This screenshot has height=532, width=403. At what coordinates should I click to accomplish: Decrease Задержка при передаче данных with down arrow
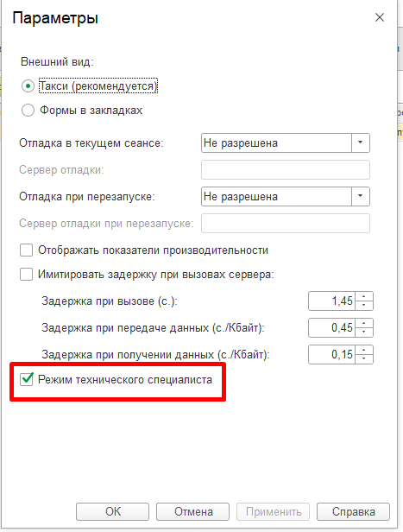364,332
